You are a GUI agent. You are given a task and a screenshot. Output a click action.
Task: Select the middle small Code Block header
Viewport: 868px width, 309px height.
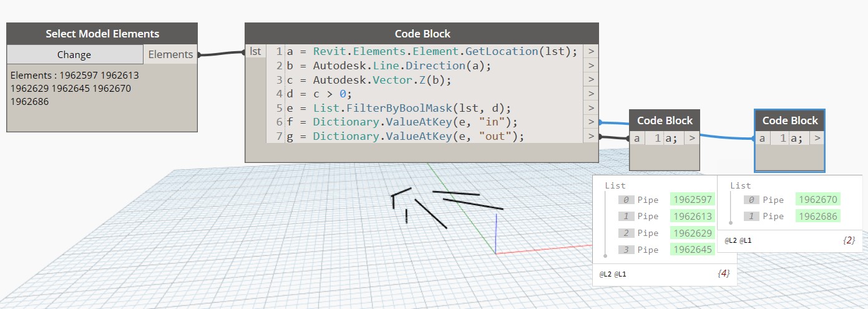pyautogui.click(x=665, y=120)
